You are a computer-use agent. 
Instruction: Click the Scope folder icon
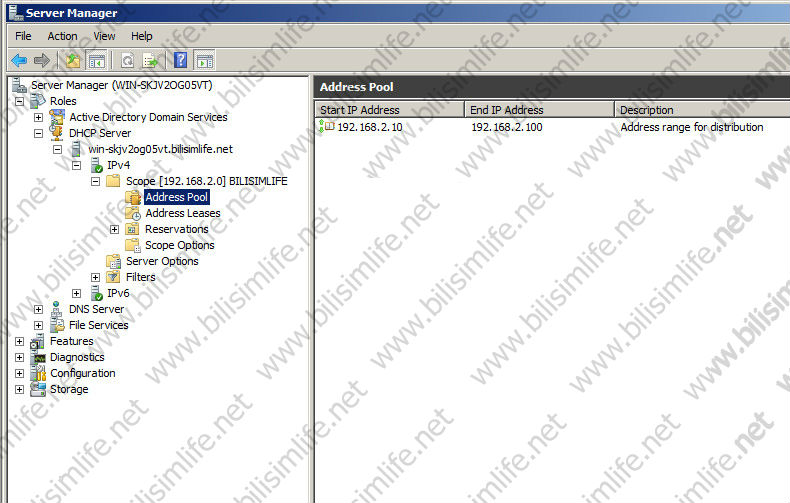[113, 180]
